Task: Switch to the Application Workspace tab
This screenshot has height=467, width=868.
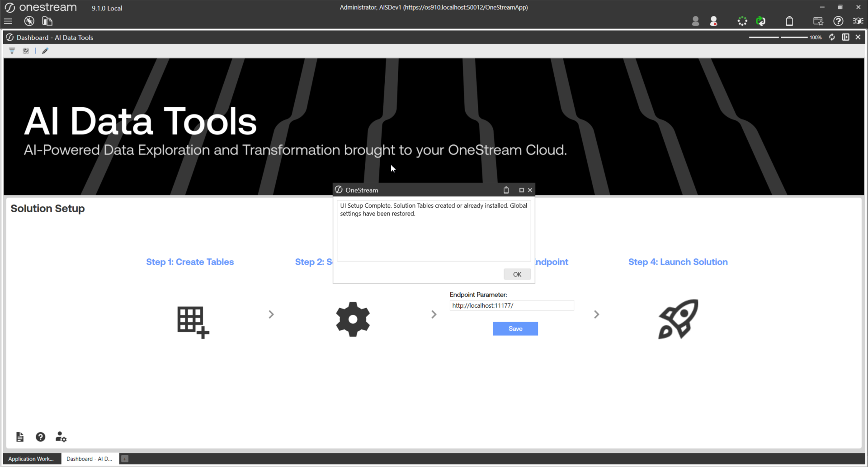Action: pyautogui.click(x=31, y=459)
